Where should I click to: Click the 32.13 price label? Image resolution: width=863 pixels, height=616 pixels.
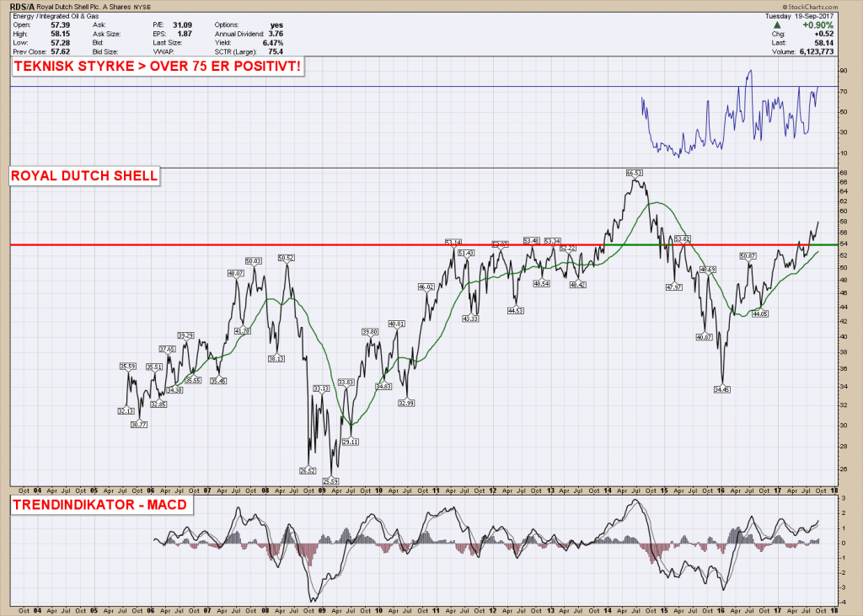pos(126,411)
